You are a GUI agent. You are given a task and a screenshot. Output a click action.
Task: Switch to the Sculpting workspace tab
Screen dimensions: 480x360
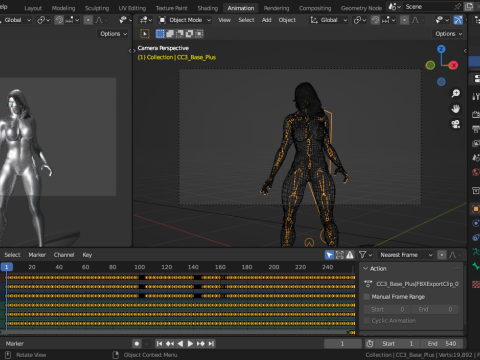point(97,8)
